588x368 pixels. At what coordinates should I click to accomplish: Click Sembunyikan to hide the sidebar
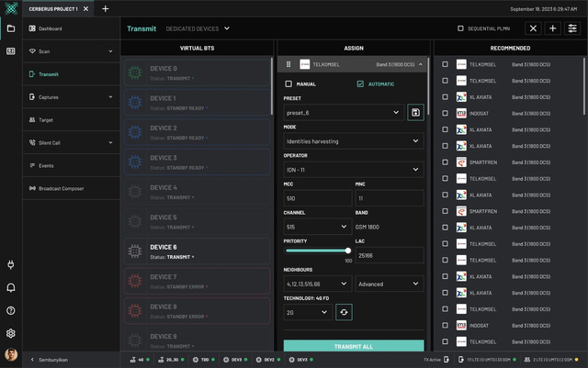pyautogui.click(x=52, y=359)
